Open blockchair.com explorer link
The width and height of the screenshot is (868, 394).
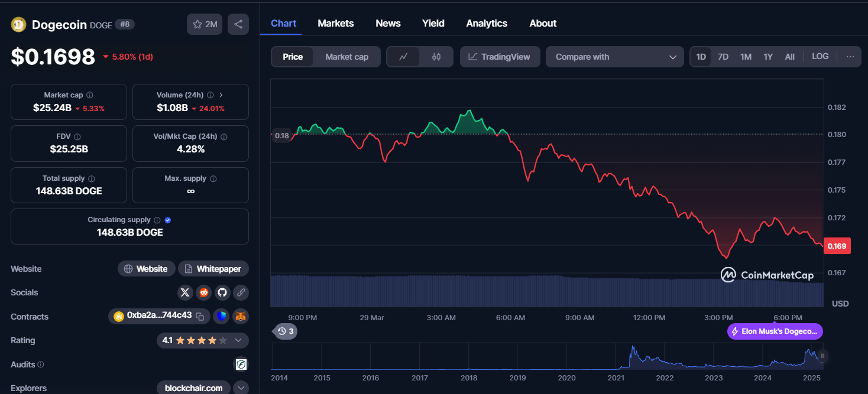click(194, 388)
